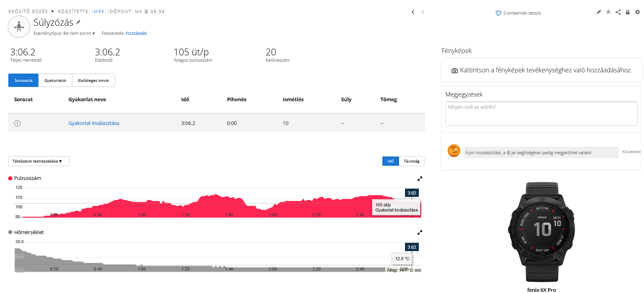Click the 20 Kalóriaszám value
The width and height of the screenshot is (644, 293).
click(x=271, y=52)
